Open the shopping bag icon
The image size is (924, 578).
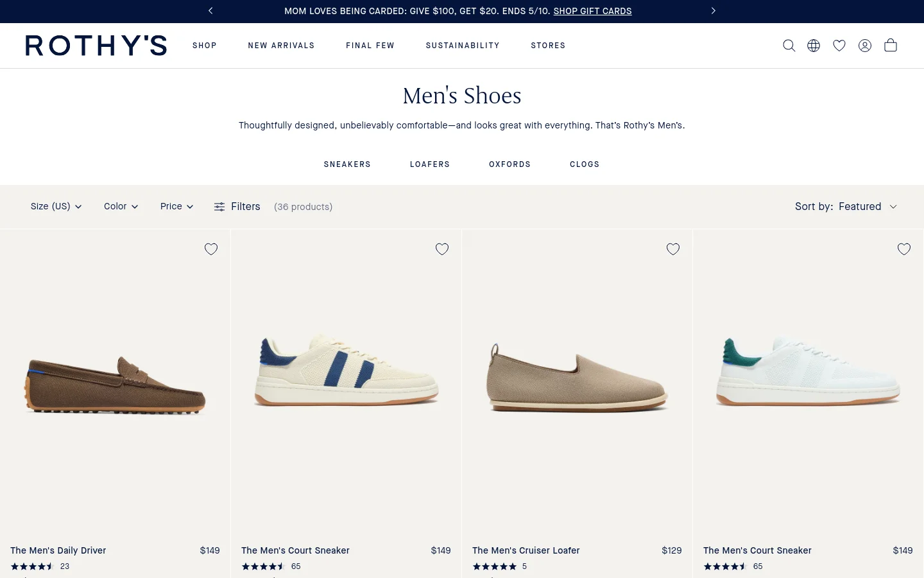[x=891, y=45]
